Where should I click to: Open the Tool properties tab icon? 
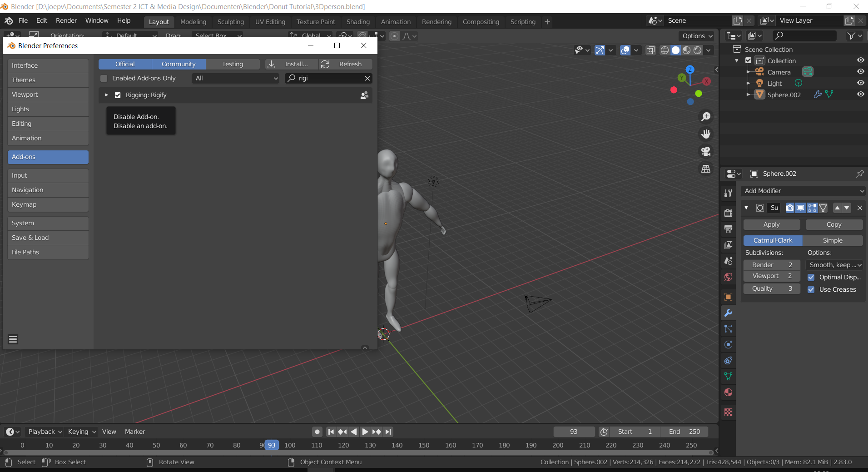728,193
